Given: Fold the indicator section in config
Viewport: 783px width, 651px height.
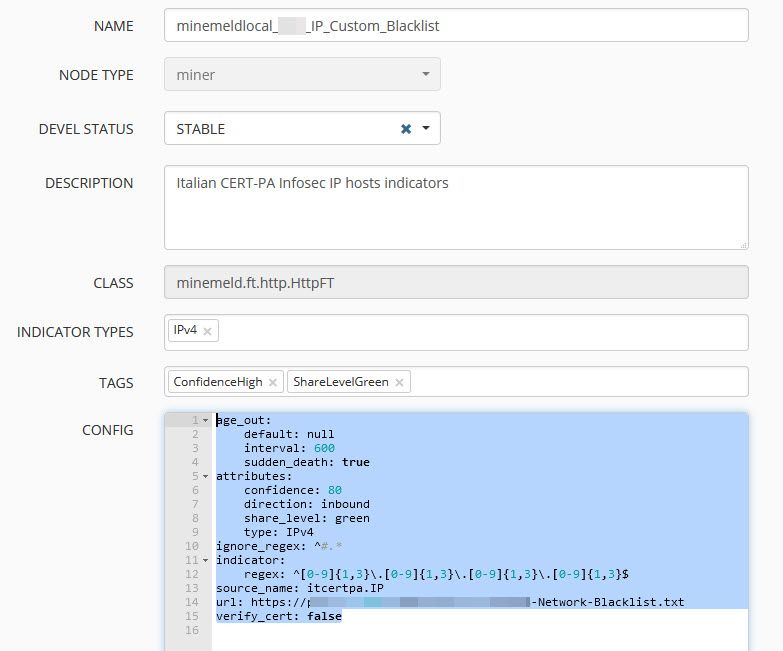Looking at the screenshot, I should coord(205,561).
